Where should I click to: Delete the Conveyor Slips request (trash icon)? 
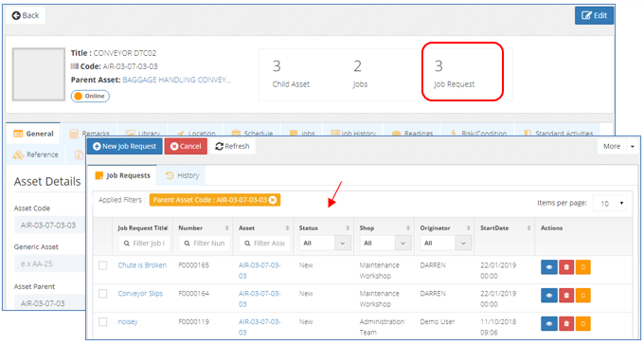click(566, 296)
